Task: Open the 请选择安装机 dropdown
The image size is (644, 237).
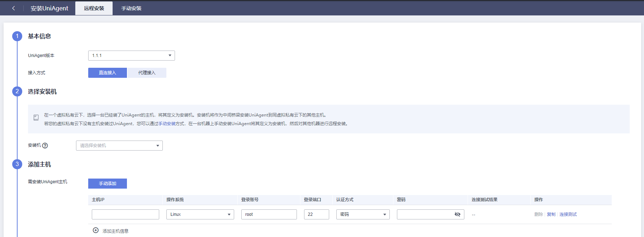Action: point(119,146)
